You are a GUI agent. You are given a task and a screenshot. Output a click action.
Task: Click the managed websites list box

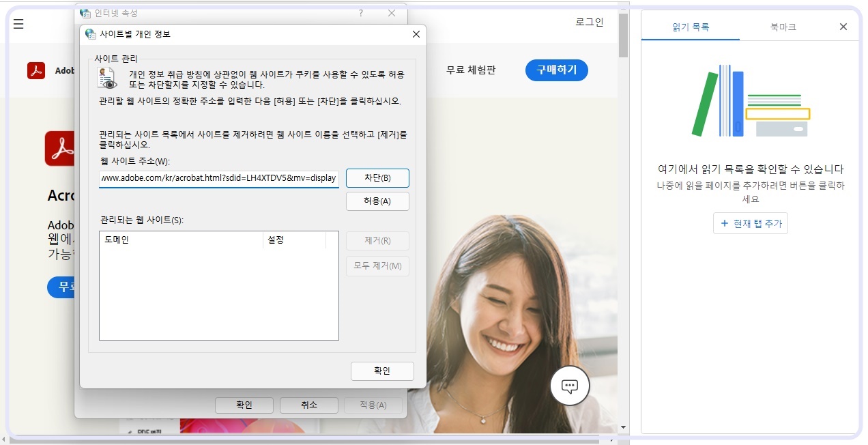(x=219, y=285)
